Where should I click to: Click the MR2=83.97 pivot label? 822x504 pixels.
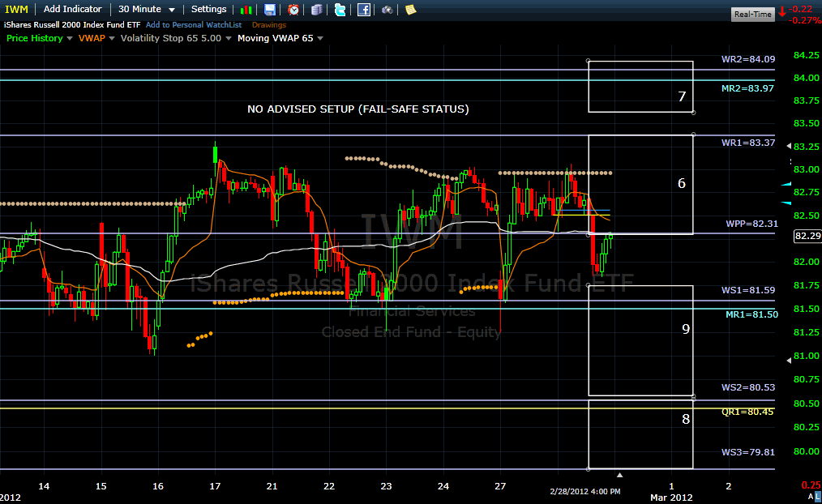coord(747,88)
